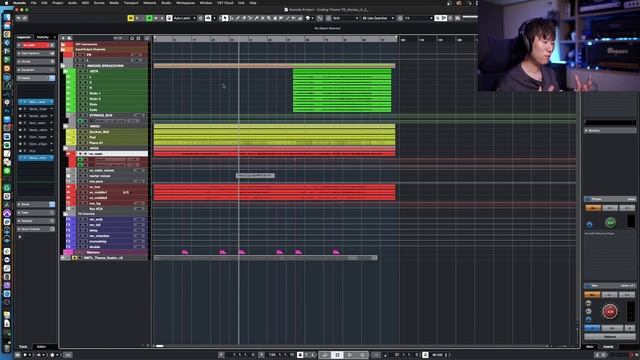Screen dimensions: 640x360
Task: Expand the Sends inspector section
Action: click(36, 204)
